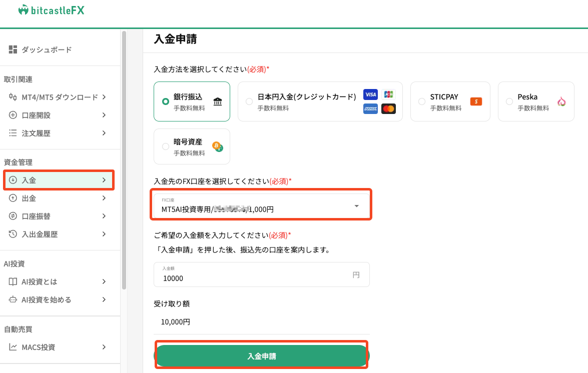Click the dashboard grid icon

click(x=13, y=49)
